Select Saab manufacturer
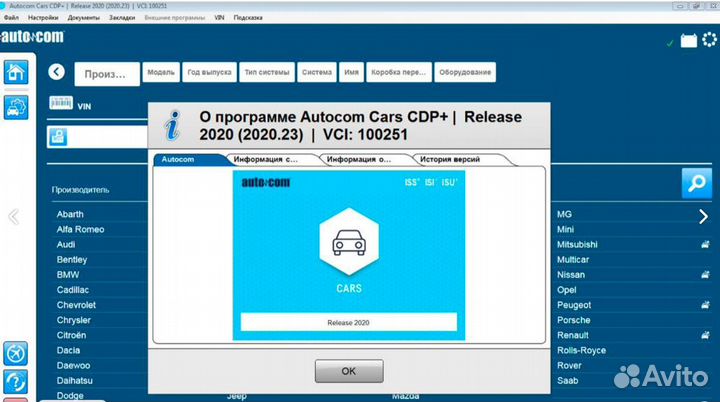The height and width of the screenshot is (402, 720). pos(568,380)
